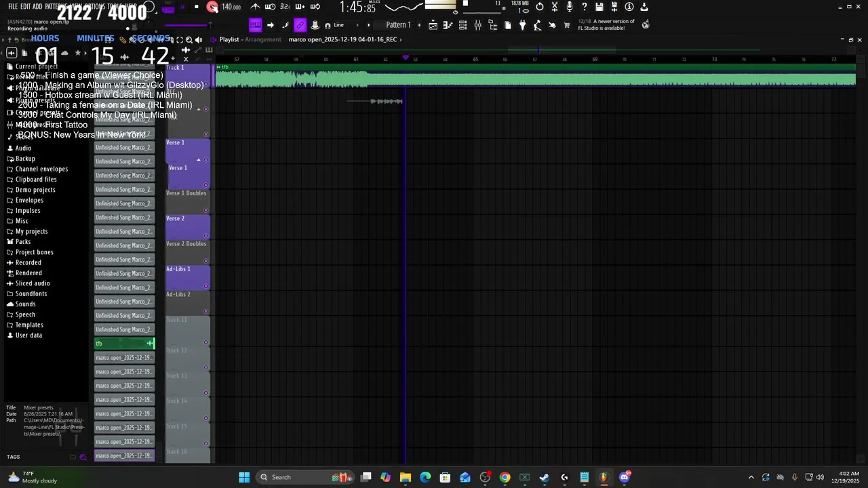This screenshot has width=868, height=488.
Task: Select the green 'tfb' clip in picker
Action: point(124,344)
